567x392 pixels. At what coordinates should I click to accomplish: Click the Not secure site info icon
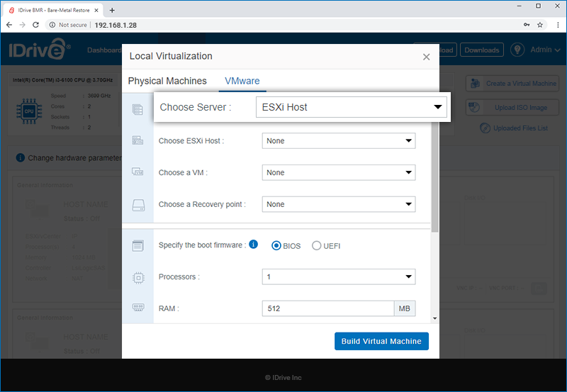(52, 25)
